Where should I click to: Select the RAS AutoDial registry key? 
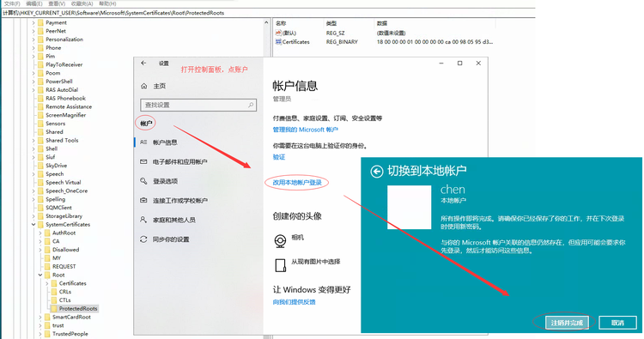pos(62,90)
